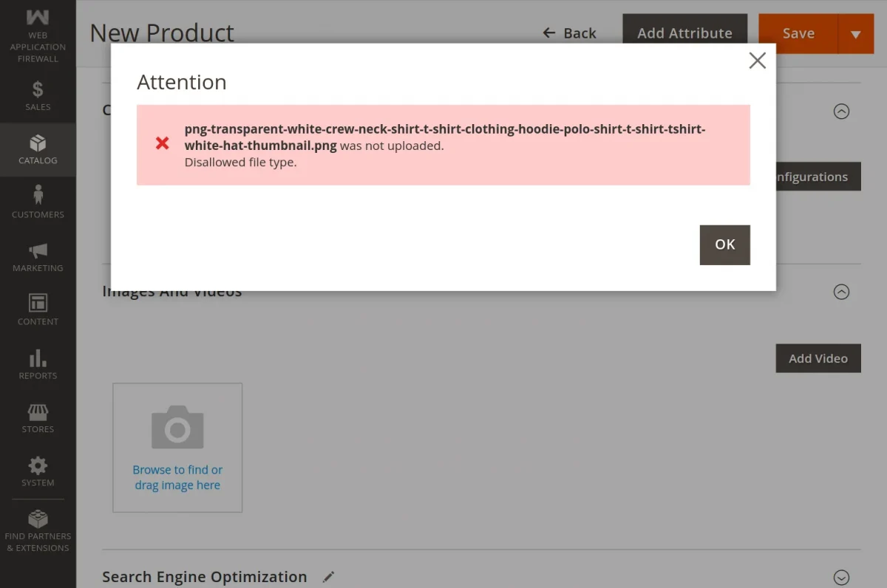Click the 'Disallowed file type.' message
Image resolution: width=887 pixels, height=588 pixels.
click(x=240, y=163)
